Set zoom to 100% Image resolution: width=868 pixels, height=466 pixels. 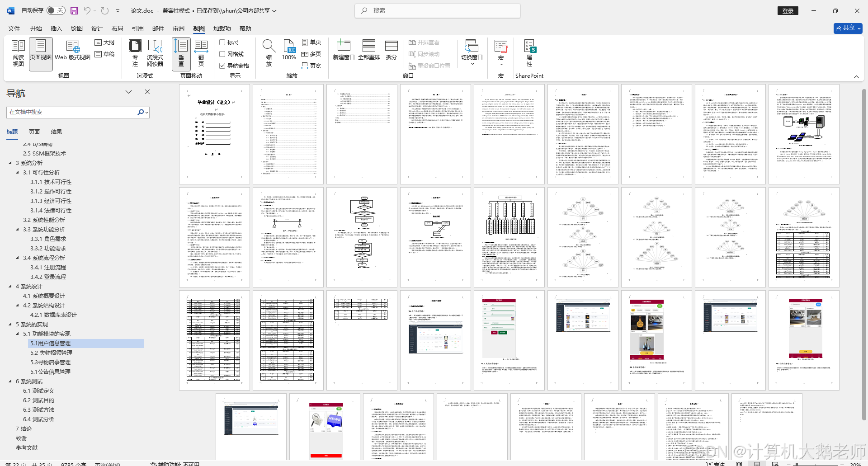[x=289, y=51]
